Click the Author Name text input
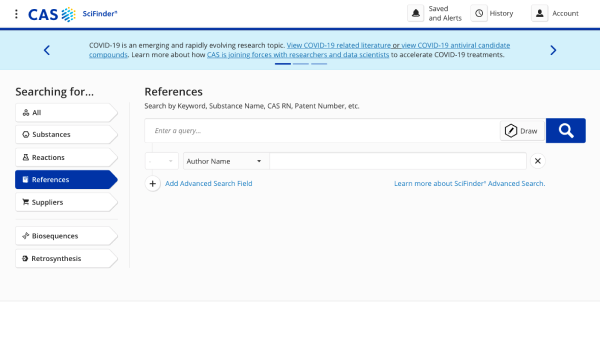The width and height of the screenshot is (600, 360). (x=398, y=161)
